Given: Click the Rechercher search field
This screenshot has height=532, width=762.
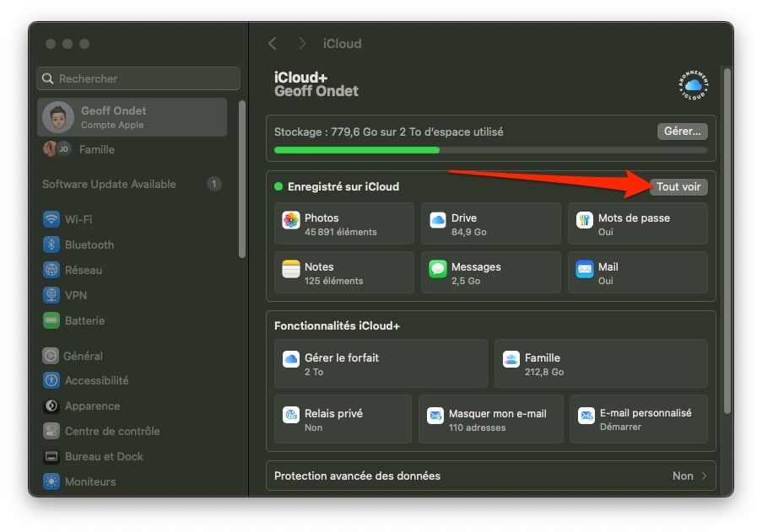Looking at the screenshot, I should [138, 78].
